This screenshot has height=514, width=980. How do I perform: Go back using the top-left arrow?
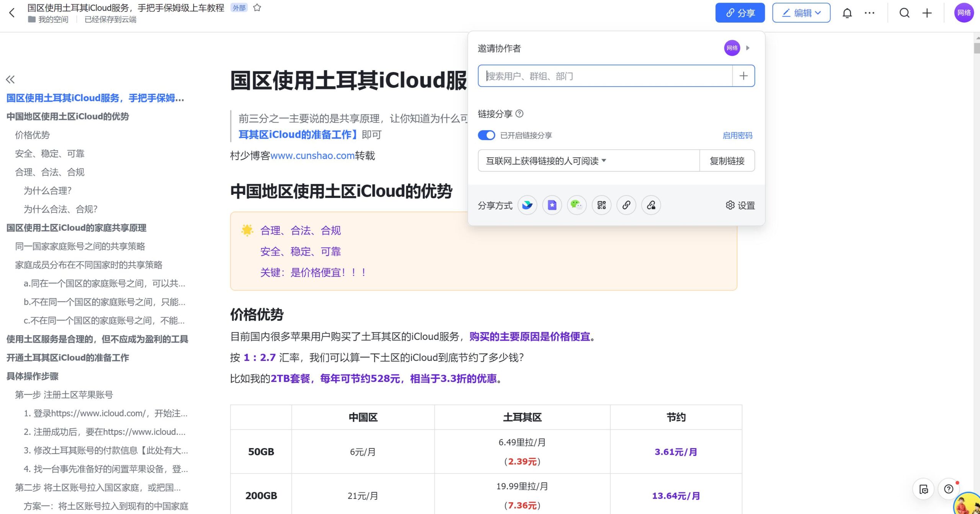[12, 13]
